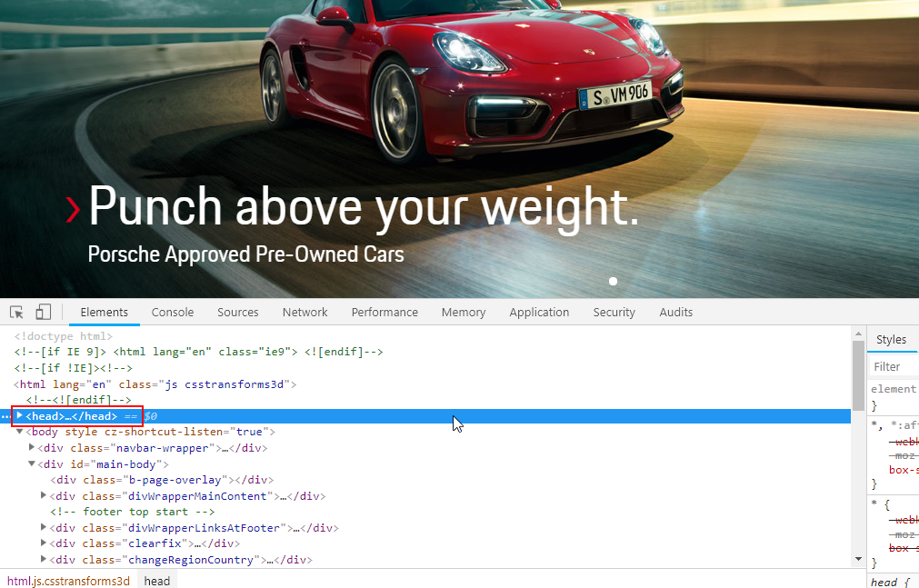This screenshot has height=588, width=919.
Task: Expand the clearfix div node
Action: click(43, 543)
